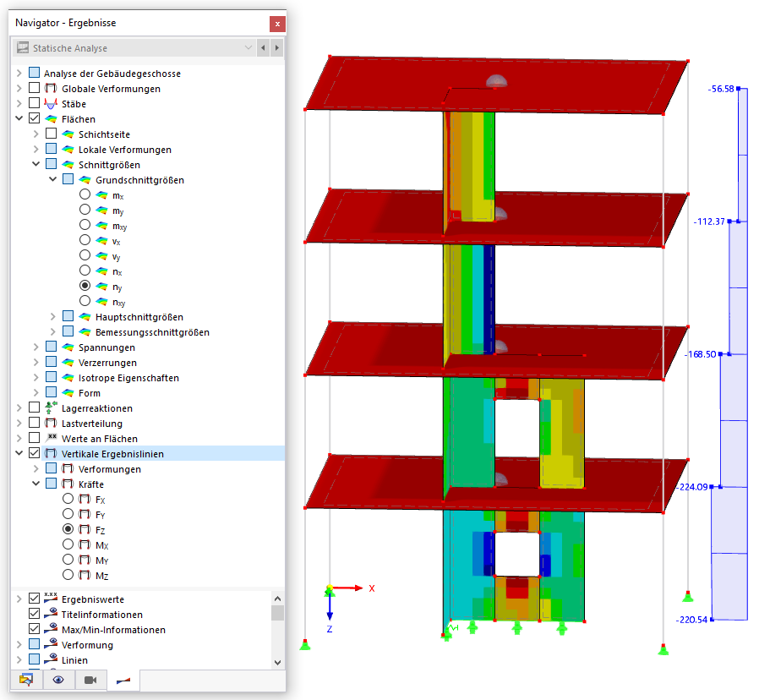Click the -224.09 result value label
Image resolution: width=759 pixels, height=700 pixels.
pyautogui.click(x=693, y=487)
